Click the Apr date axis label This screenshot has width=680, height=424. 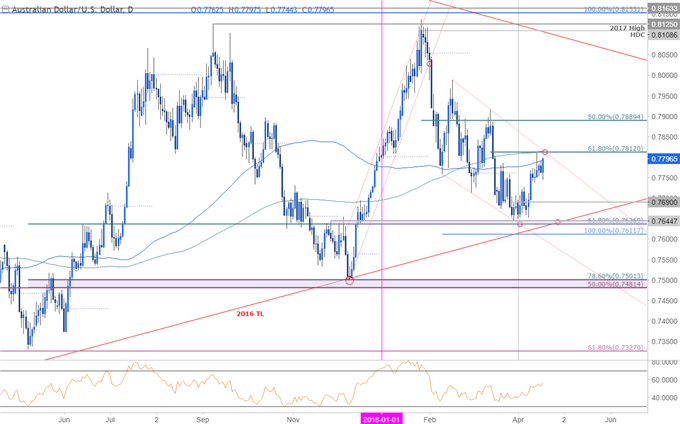[518, 419]
